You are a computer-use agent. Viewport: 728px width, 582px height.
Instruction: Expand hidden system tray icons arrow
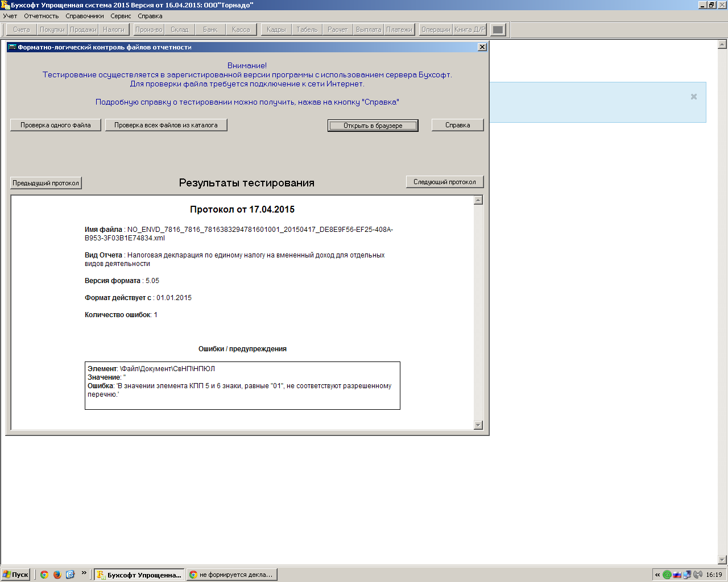657,575
